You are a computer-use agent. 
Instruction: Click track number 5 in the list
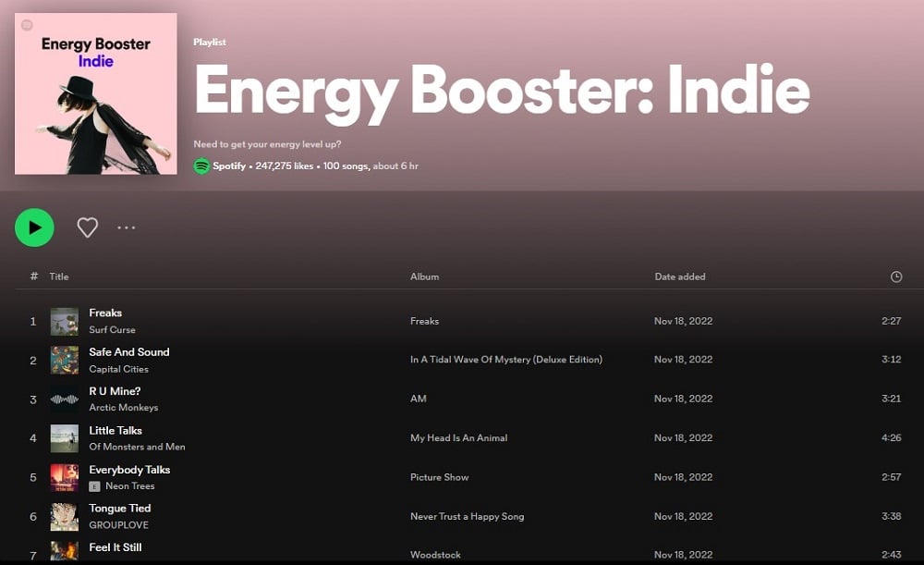(33, 478)
